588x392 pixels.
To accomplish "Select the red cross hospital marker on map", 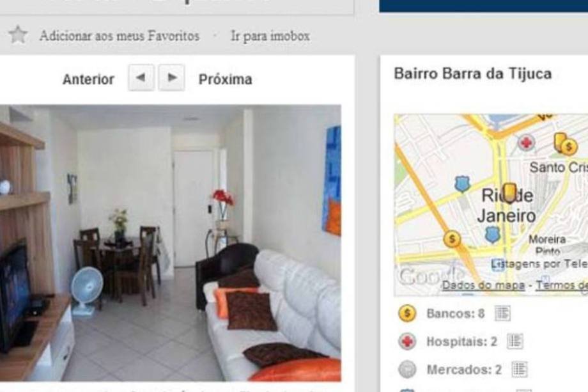I will [526, 143].
